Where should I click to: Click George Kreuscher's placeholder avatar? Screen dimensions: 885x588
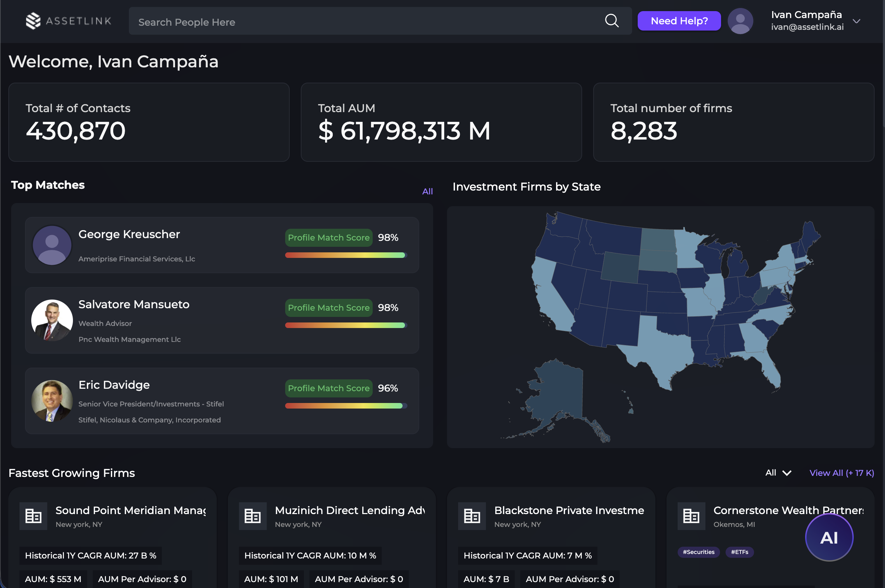52,245
